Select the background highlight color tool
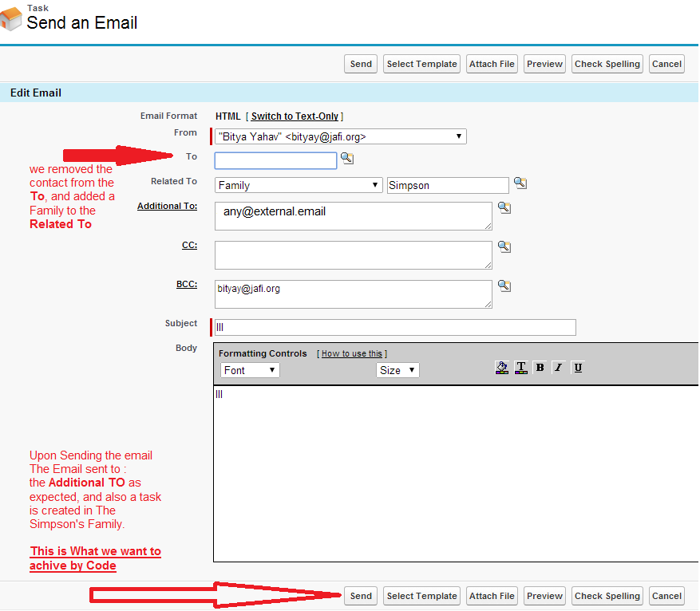This screenshot has height=611, width=700. [502, 368]
